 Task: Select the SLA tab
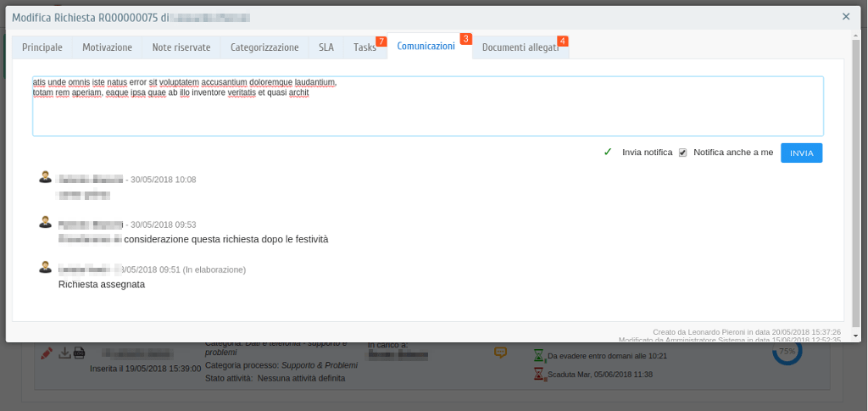pos(326,47)
